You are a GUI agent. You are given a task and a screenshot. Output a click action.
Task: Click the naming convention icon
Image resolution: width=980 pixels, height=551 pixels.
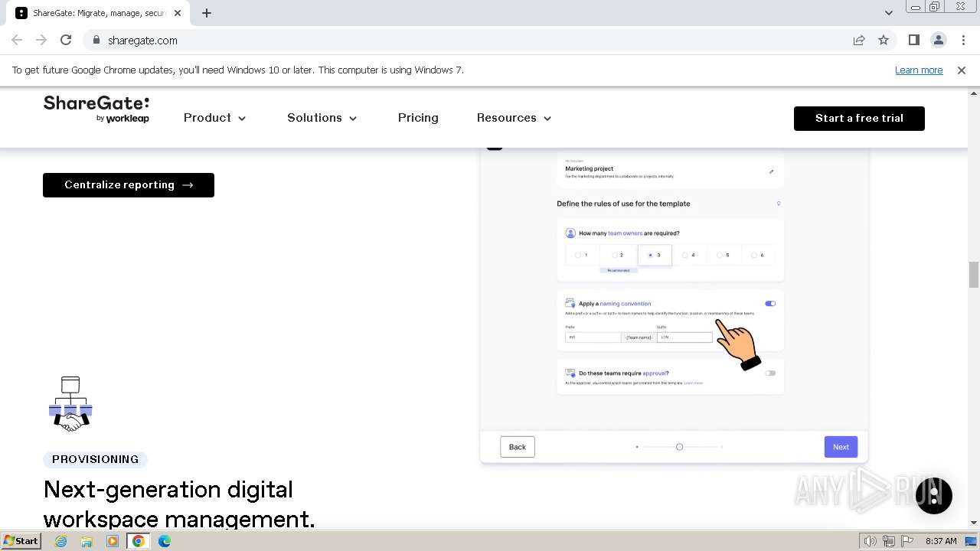pos(570,303)
